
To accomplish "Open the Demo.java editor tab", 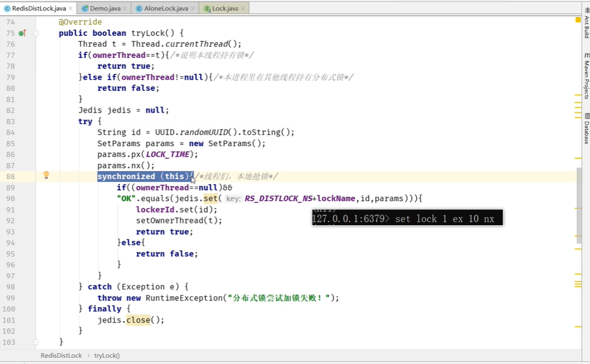I will point(105,9).
